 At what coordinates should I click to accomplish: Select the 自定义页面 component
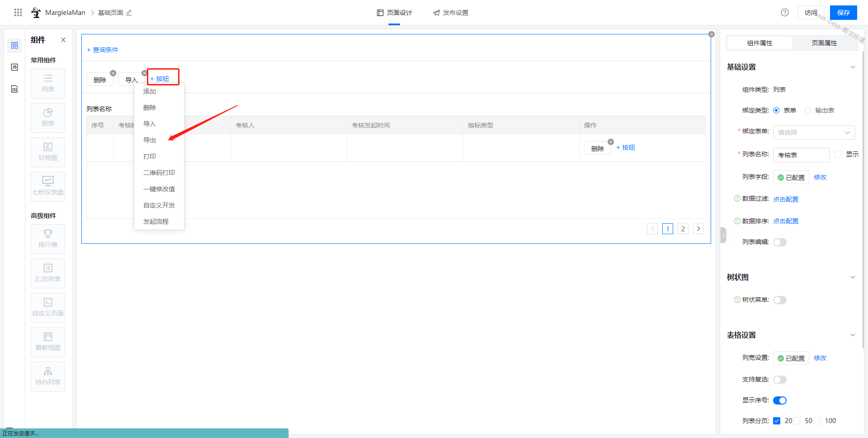[x=48, y=308]
